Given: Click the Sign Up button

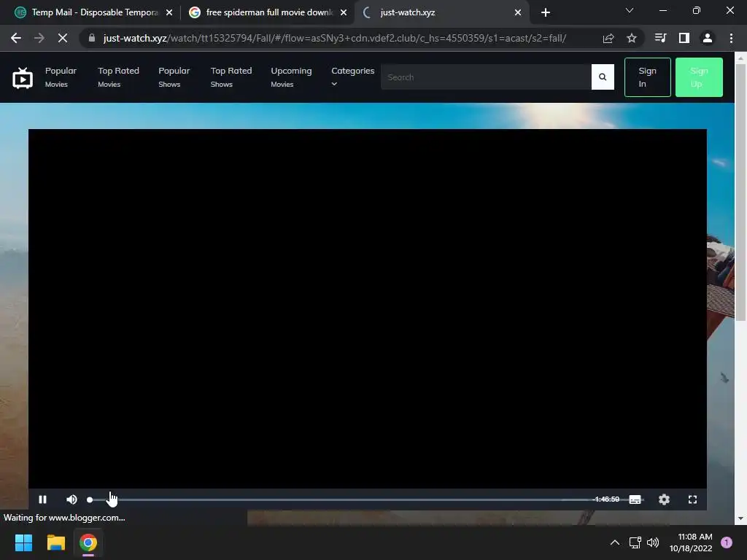Looking at the screenshot, I should [699, 77].
